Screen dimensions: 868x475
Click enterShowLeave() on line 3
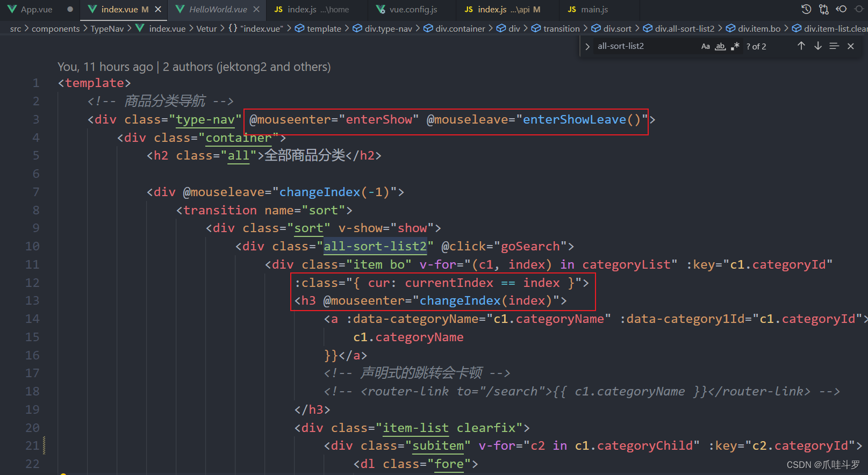(x=582, y=119)
